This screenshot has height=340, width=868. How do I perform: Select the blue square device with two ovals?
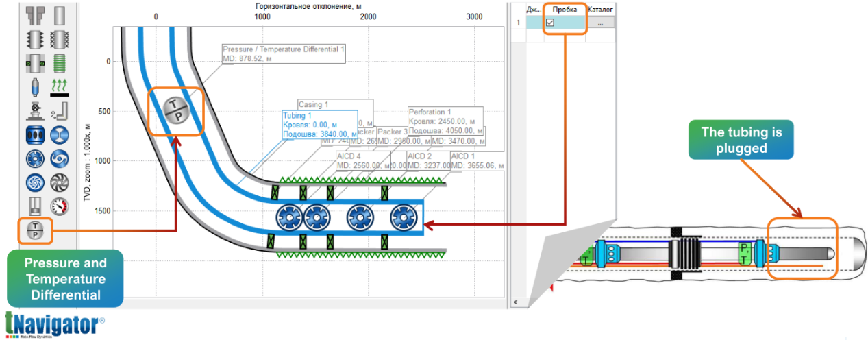(x=34, y=135)
